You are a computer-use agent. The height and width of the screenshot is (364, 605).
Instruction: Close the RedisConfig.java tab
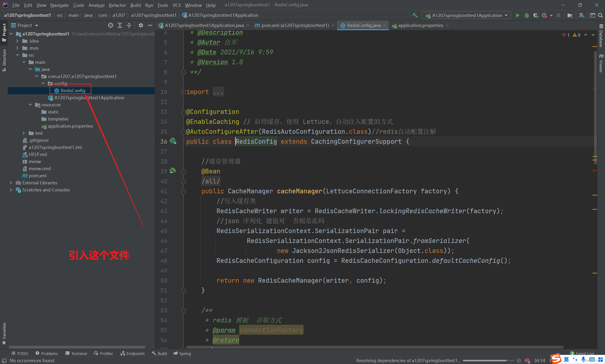pos(385,25)
